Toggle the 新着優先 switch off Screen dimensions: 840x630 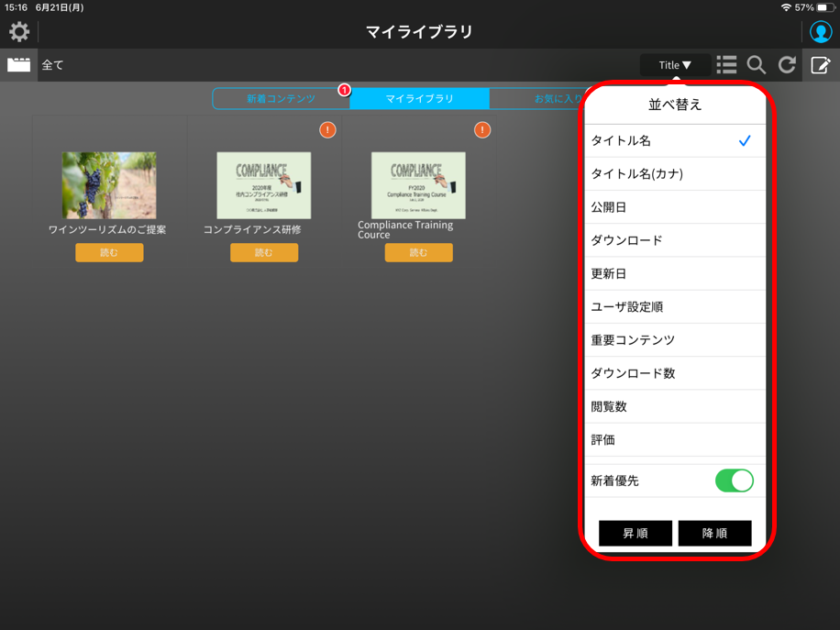click(x=734, y=481)
